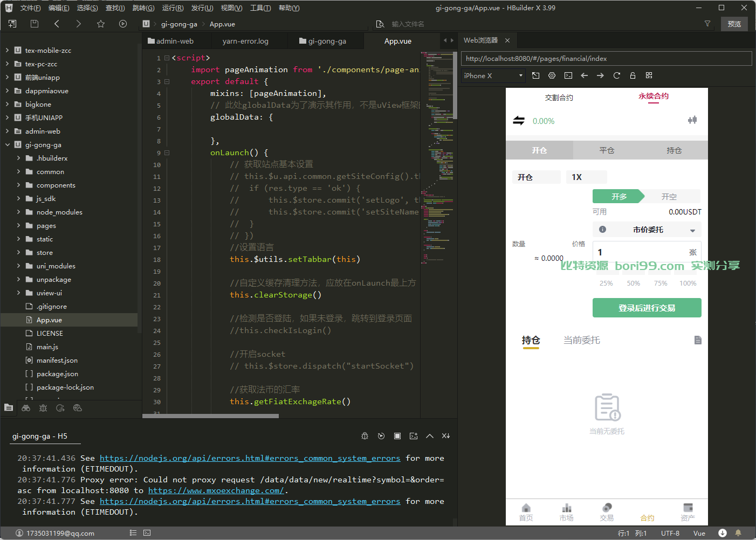The height and width of the screenshot is (540, 756).
Task: Click the swap arrows icon beside 0.00%
Action: click(x=519, y=121)
